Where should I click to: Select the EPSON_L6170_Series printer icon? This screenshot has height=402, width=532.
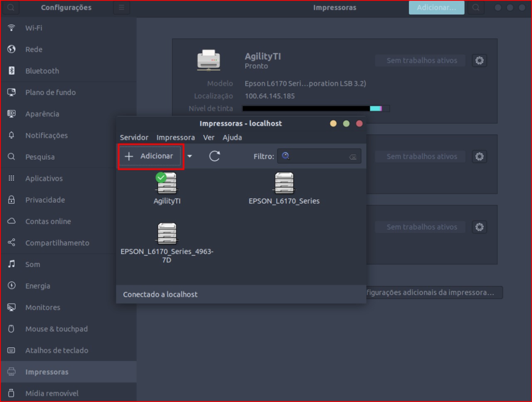pos(284,184)
